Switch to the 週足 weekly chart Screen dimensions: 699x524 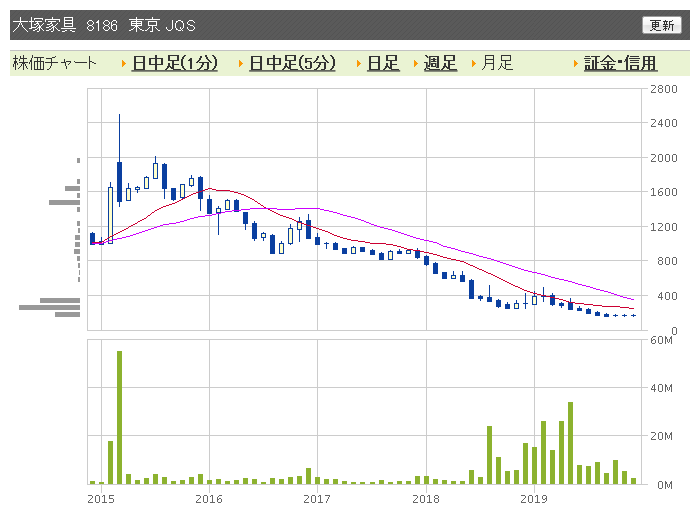click(x=440, y=63)
